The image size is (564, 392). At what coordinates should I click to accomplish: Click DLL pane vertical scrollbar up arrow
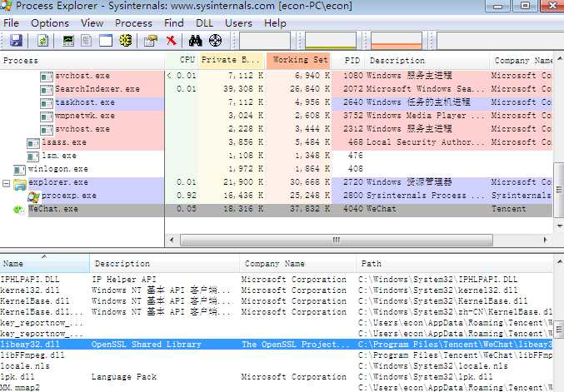tap(559, 262)
